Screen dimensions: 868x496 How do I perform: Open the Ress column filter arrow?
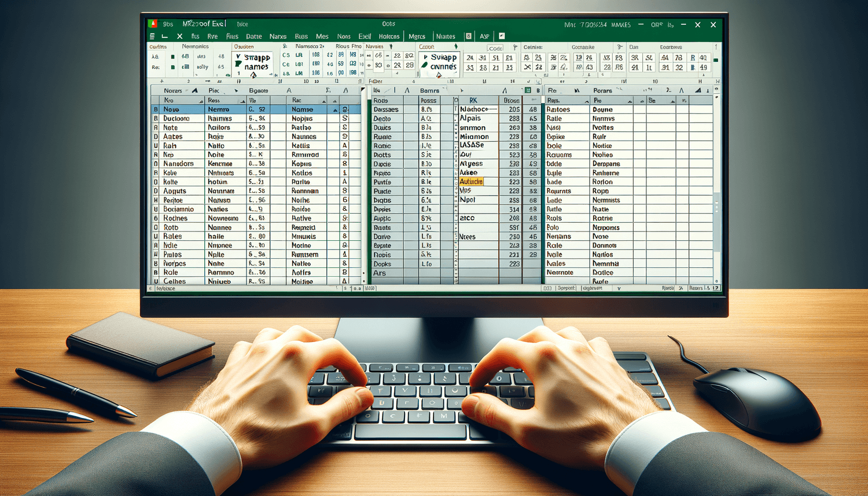[243, 101]
